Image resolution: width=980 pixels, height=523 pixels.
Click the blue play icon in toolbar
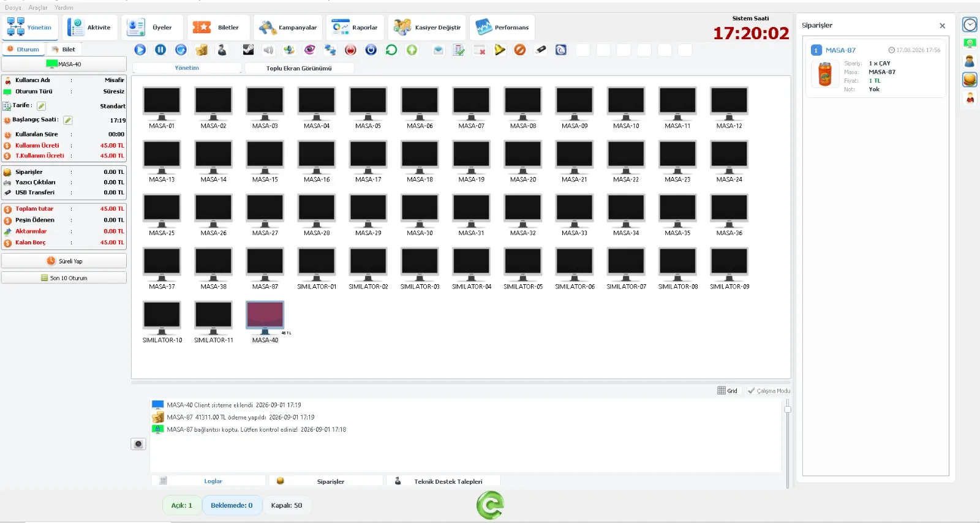140,50
